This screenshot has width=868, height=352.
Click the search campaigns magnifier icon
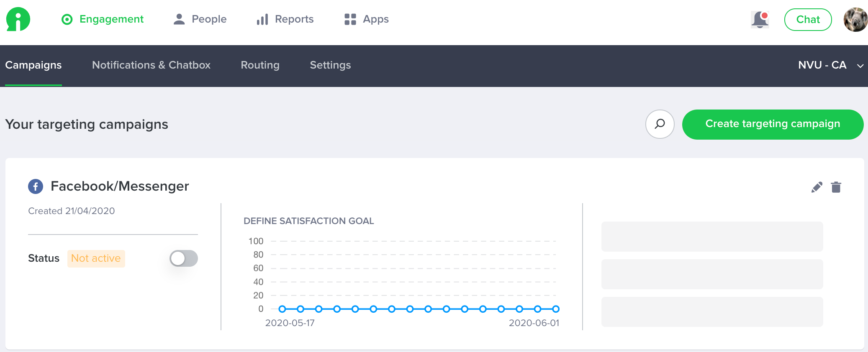click(x=660, y=124)
